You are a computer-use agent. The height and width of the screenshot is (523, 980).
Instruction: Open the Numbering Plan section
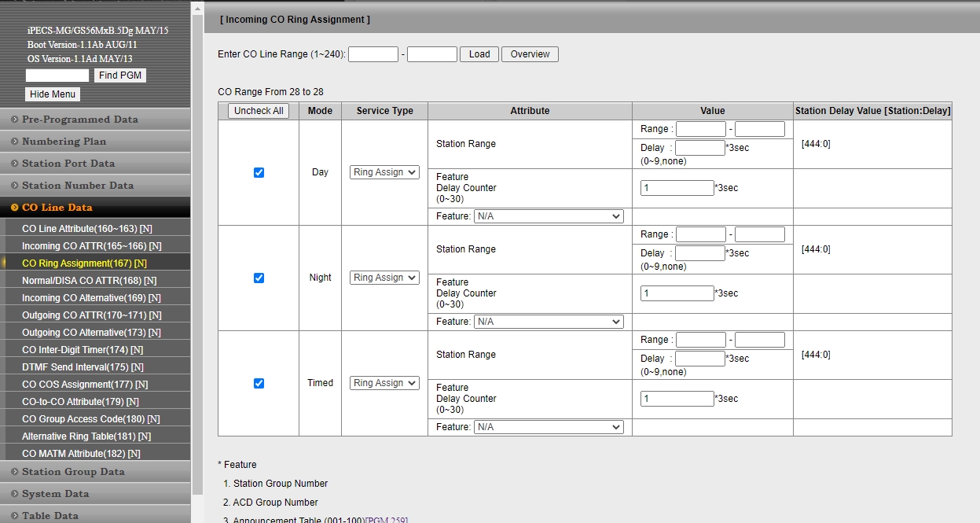click(64, 142)
